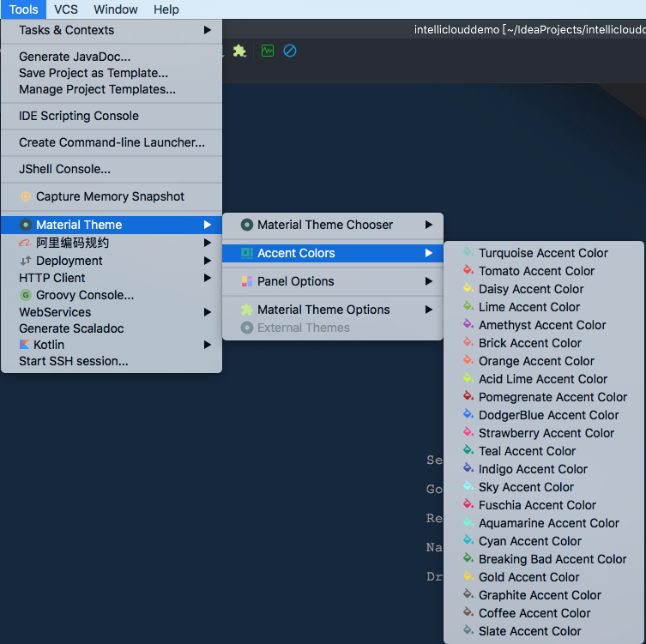This screenshot has width=646, height=644.
Task: Expand the HTTP Client submenu arrow
Action: click(208, 278)
